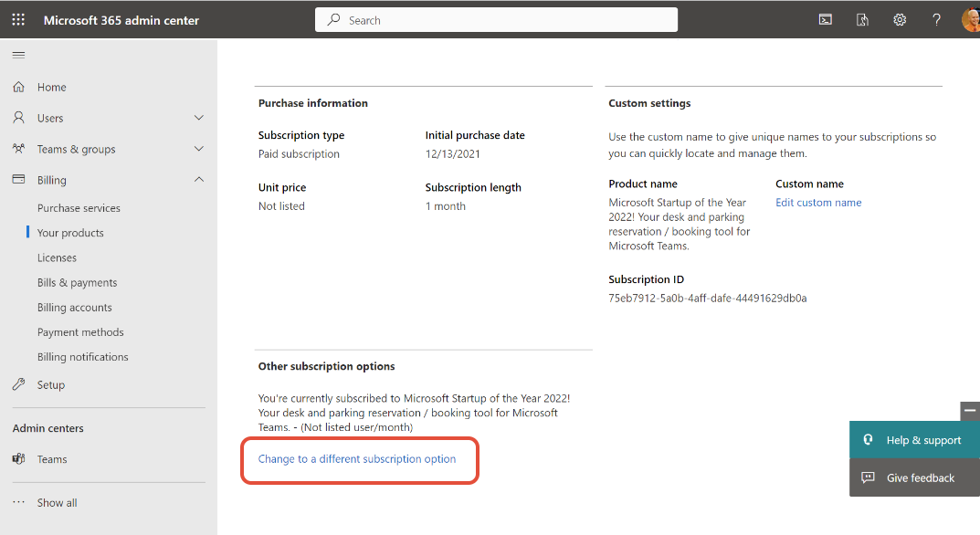Click Microsoft 365 admin center title
980x535 pixels.
pos(121,20)
